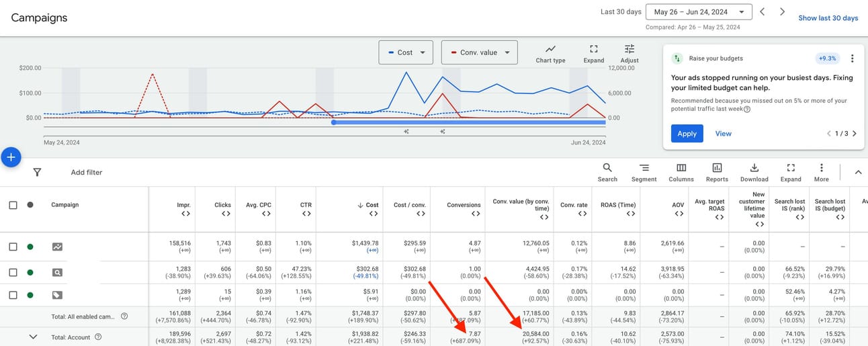Viewport: 868px width, 346px height.
Task: Click the column arrows under Conversions header
Action: tap(476, 214)
